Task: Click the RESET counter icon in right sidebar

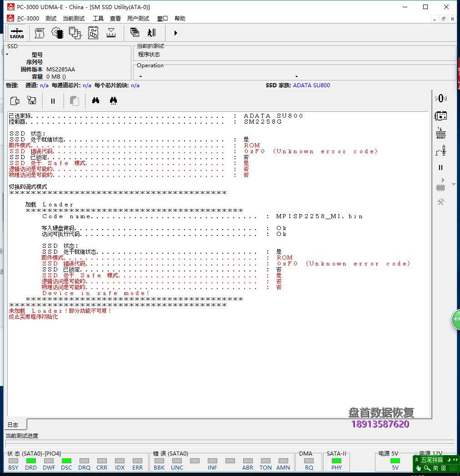Action: [440, 133]
